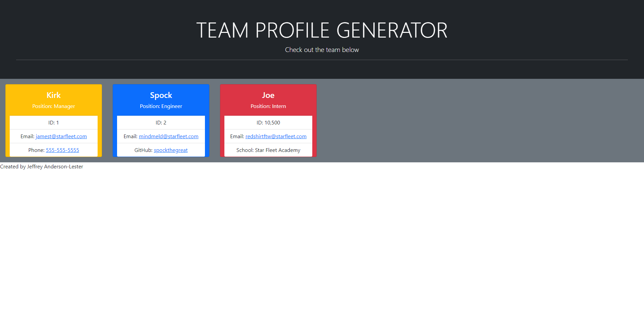Click the 'School: Star Fleet Academy' row
Image resolution: width=644 pixels, height=325 pixels.
point(268,150)
